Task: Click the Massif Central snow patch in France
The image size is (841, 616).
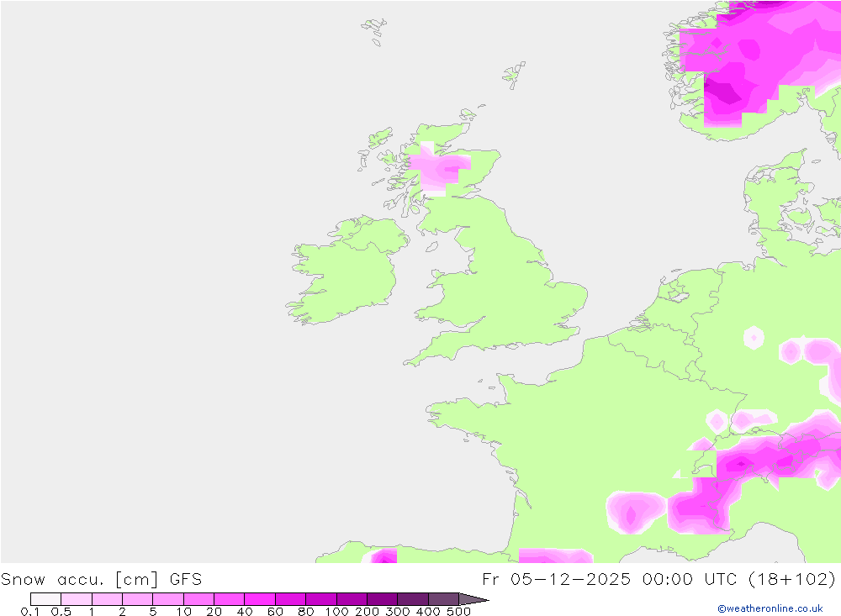Action: [x=634, y=512]
